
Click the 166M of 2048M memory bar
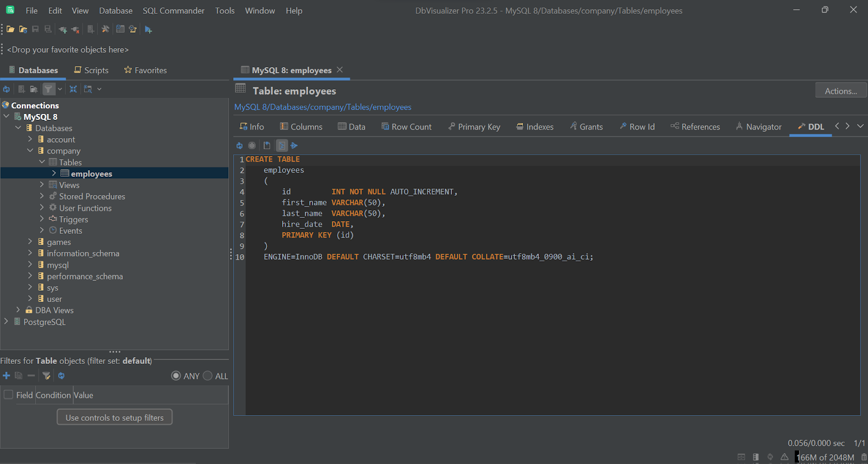point(825,457)
